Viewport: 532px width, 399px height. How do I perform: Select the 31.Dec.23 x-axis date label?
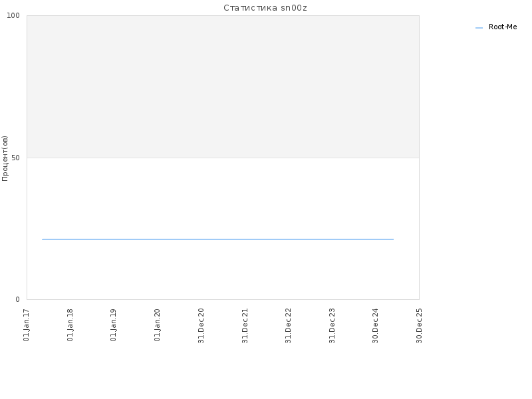pyautogui.click(x=332, y=325)
